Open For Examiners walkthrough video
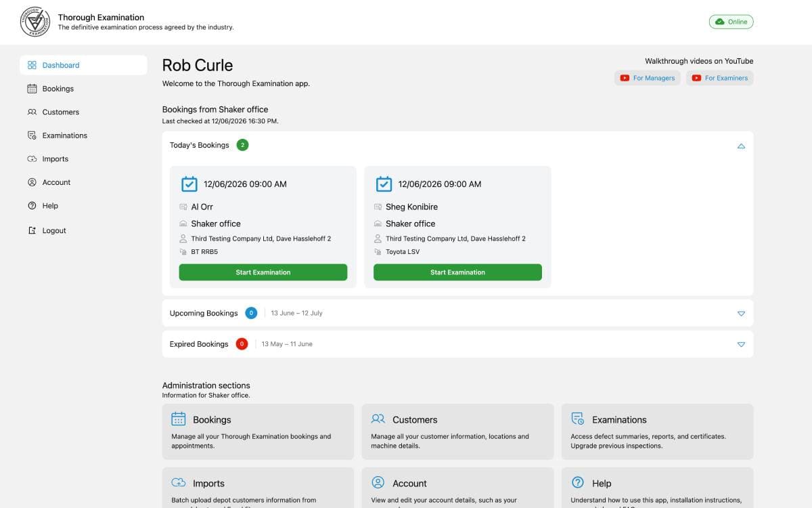The height and width of the screenshot is (508, 812). point(719,78)
